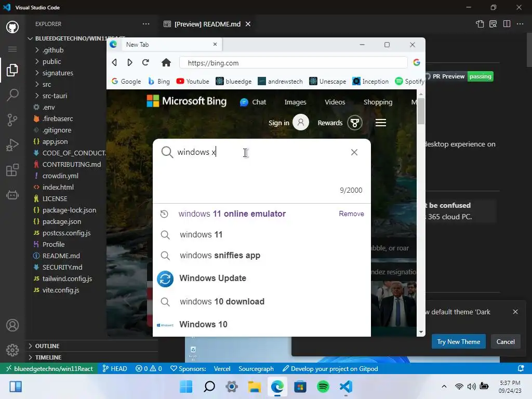Open Spotify from the taskbar
This screenshot has height=399, width=532.
[323, 387]
